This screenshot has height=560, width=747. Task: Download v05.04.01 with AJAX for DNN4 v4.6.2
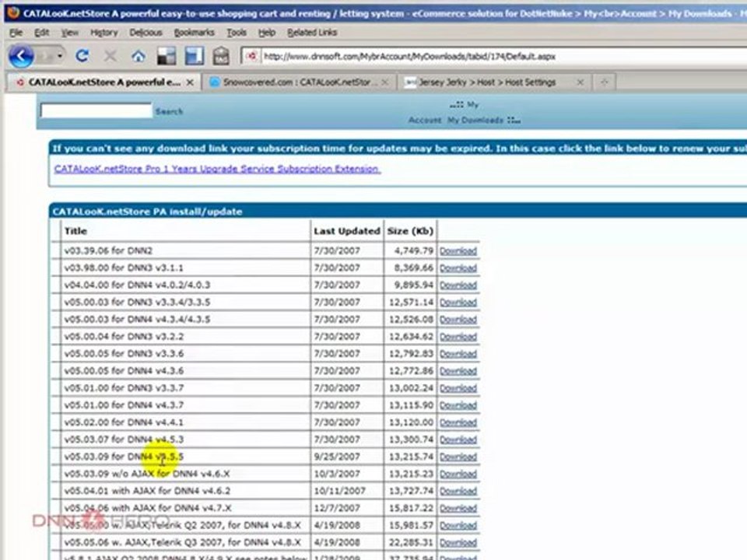pos(458,491)
